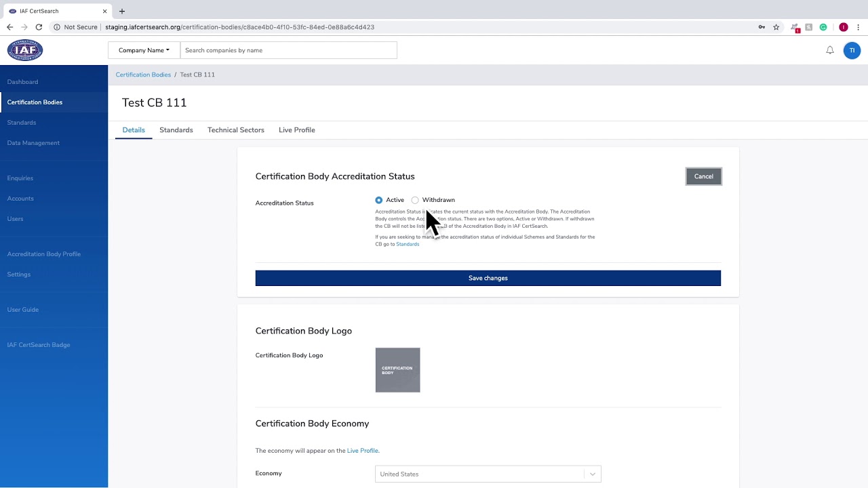868x488 pixels.
Task: Open Settings in the sidebar
Action: [x=19, y=274]
